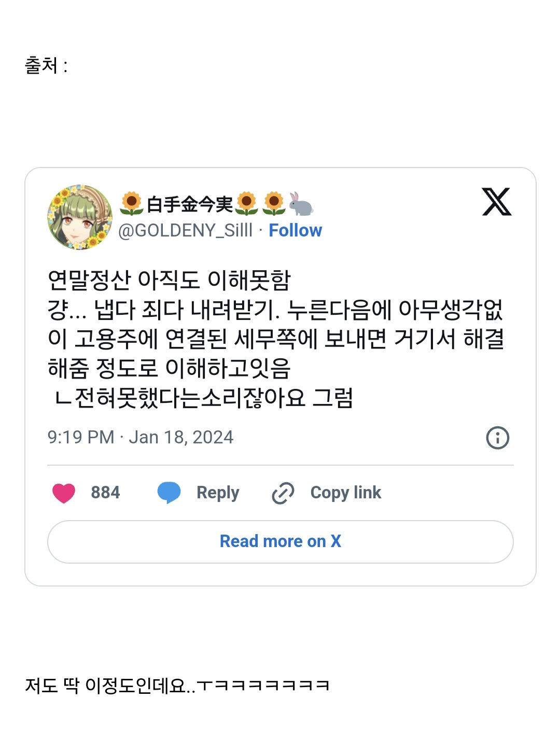Click the @GOLDENY_Silll handle
Viewport: 560px width, 741px height.
tap(185, 230)
